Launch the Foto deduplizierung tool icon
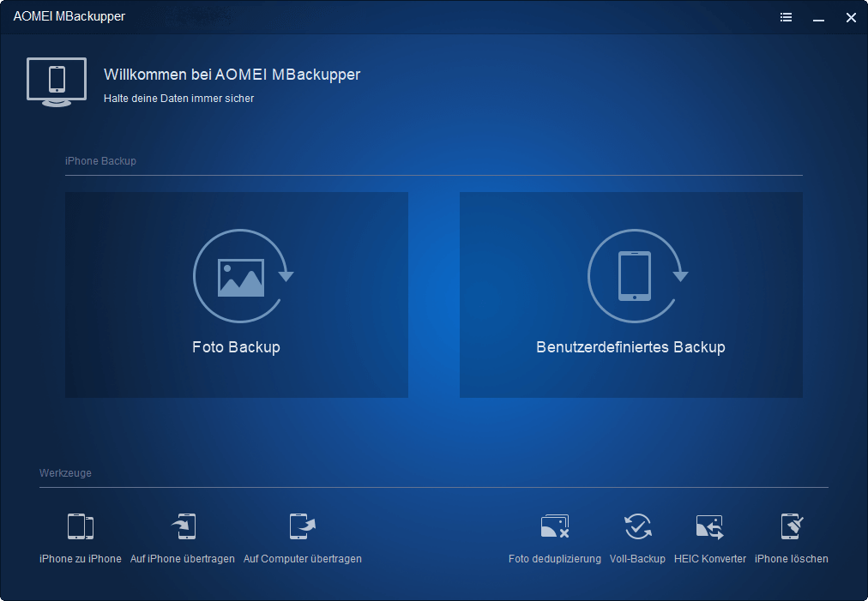 555,526
